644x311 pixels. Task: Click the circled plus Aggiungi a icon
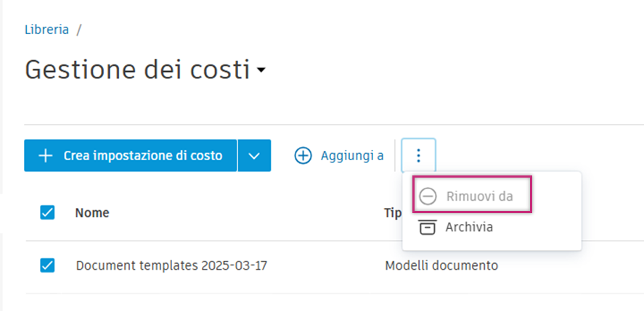303,156
